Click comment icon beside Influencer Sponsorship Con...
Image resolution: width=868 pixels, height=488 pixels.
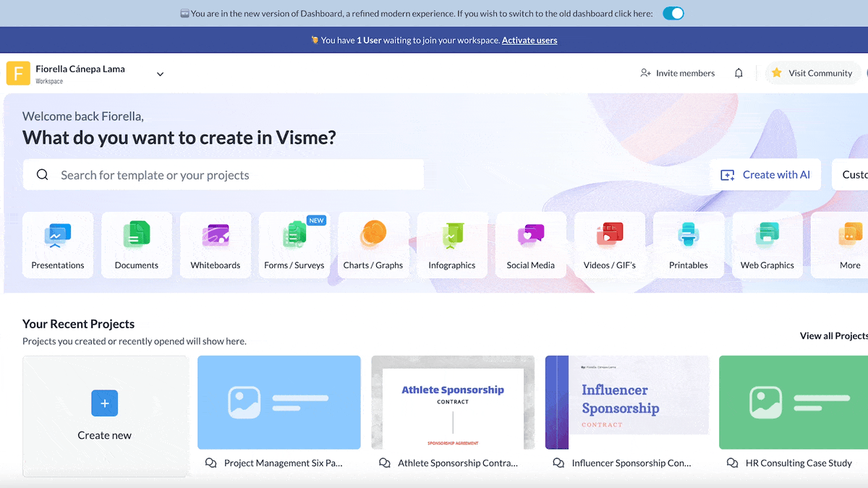click(558, 463)
